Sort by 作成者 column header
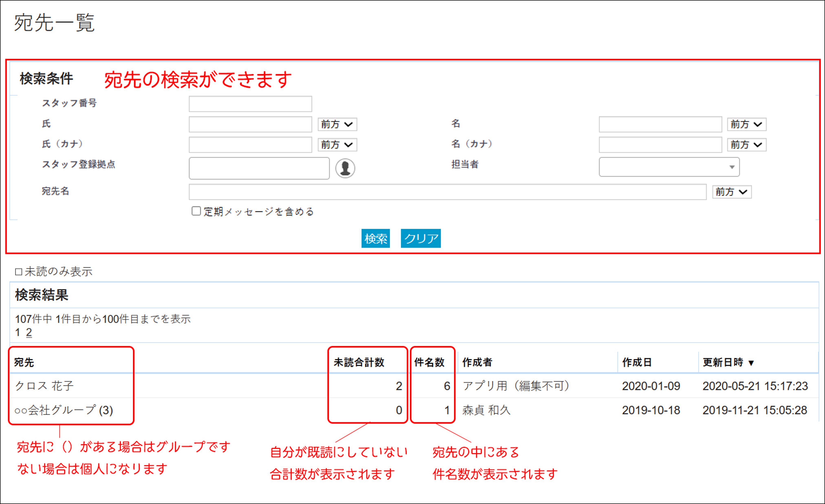This screenshot has width=825, height=504. (477, 362)
